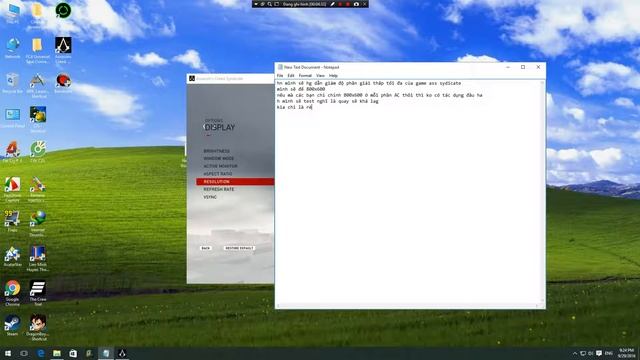
Task: Open the Recycle Bin desktop icon
Action: (x=12, y=82)
